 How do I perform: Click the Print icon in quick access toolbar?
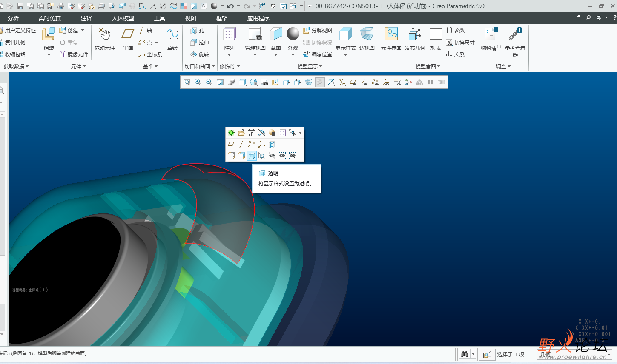60,6
